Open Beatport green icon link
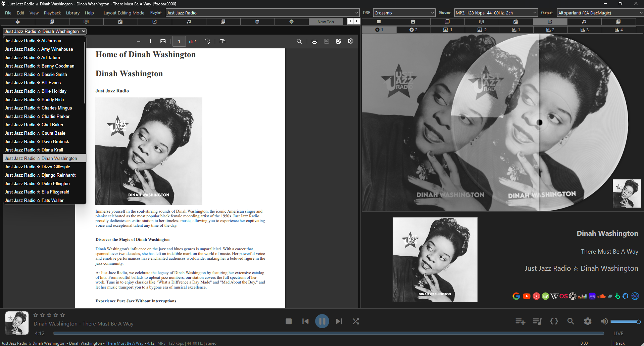Screen dimensions: 644x346 click(617, 296)
